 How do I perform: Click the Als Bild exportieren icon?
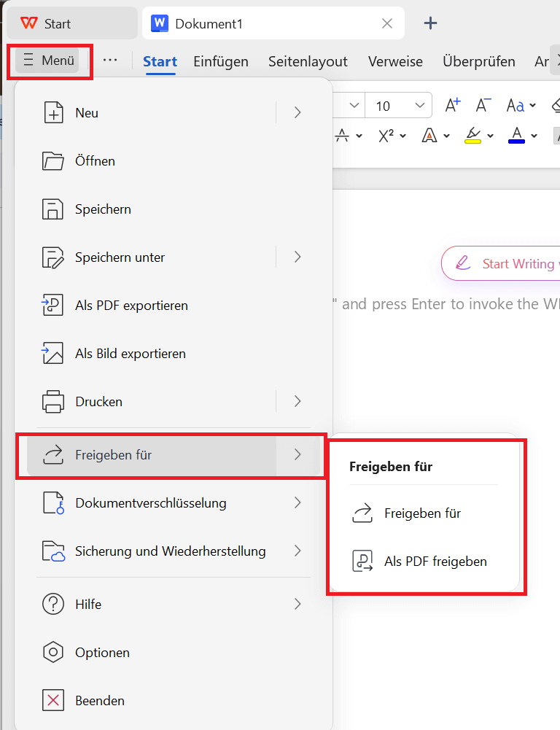pos(53,354)
